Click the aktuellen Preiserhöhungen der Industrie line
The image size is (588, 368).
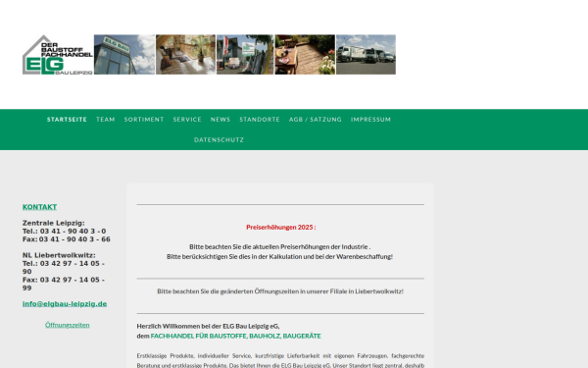tap(279, 246)
